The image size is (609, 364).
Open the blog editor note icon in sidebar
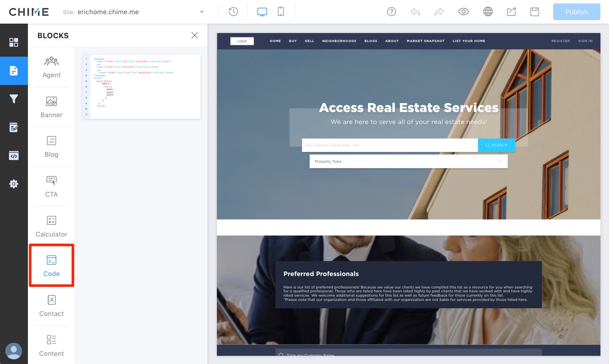[x=14, y=127]
